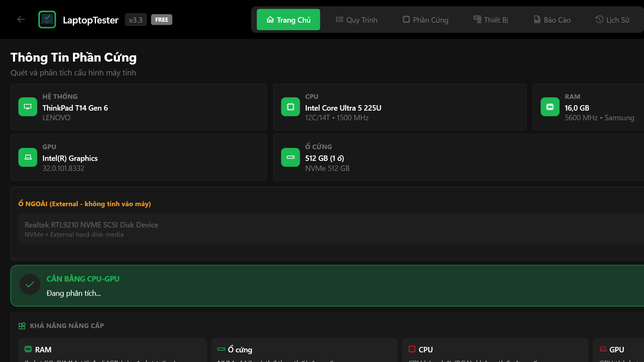Open the Trang Chủ home tab
The image size is (644, 362).
288,20
